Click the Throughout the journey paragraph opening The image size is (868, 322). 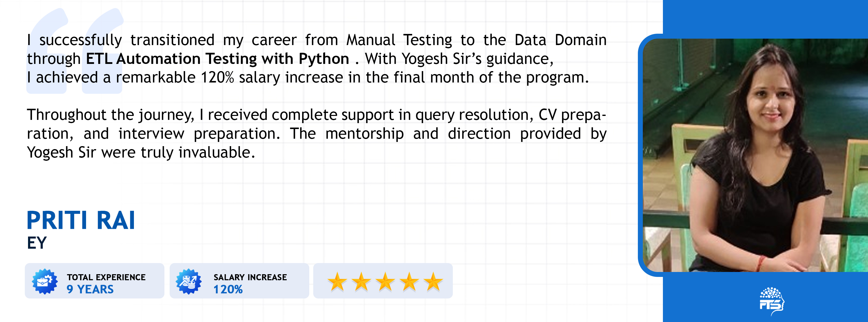111,115
